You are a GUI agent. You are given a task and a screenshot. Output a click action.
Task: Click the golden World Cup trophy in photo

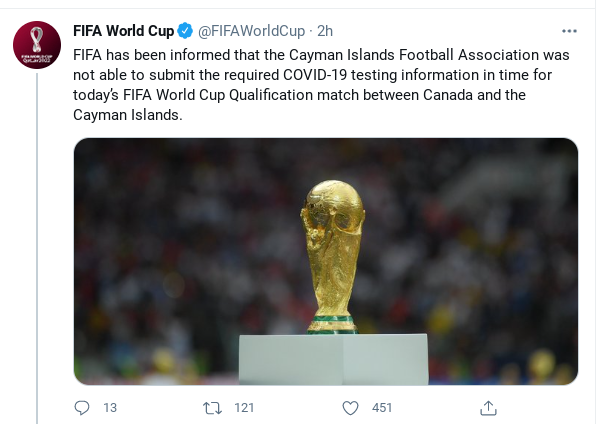(334, 250)
